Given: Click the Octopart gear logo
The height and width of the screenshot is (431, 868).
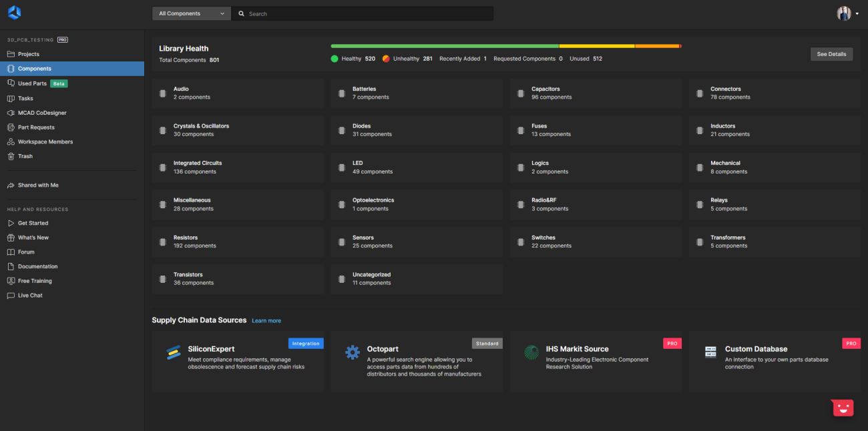Looking at the screenshot, I should point(353,353).
